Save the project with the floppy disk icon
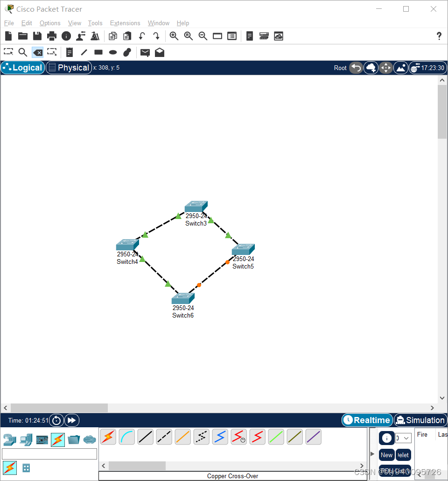This screenshot has width=448, height=481. [37, 36]
